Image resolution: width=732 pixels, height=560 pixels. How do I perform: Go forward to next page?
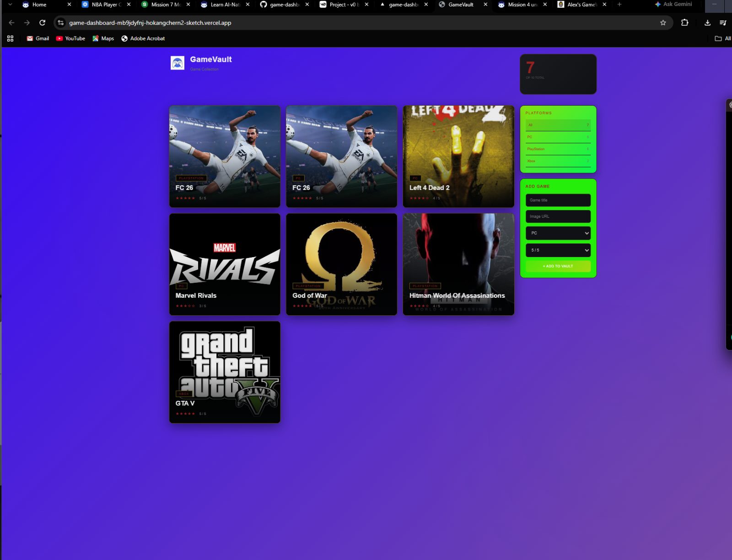point(27,22)
